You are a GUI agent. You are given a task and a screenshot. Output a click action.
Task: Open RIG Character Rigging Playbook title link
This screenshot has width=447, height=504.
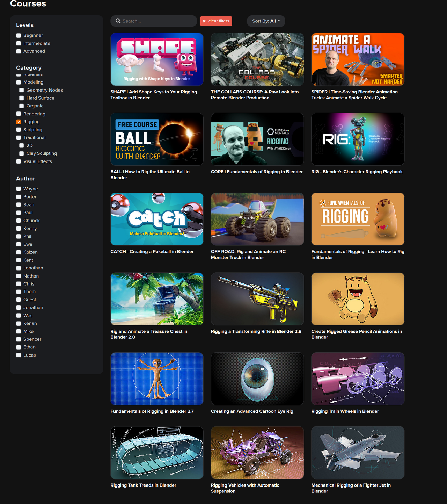click(357, 172)
